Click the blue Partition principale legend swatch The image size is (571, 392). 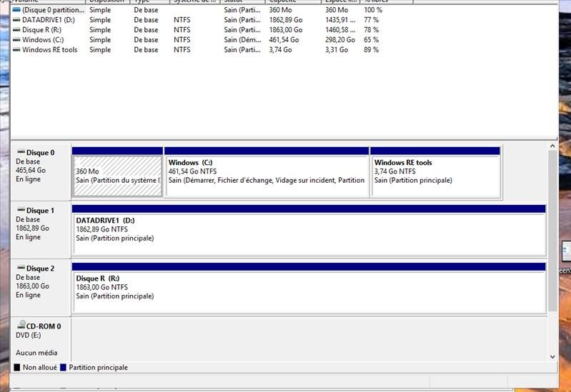(x=63, y=367)
